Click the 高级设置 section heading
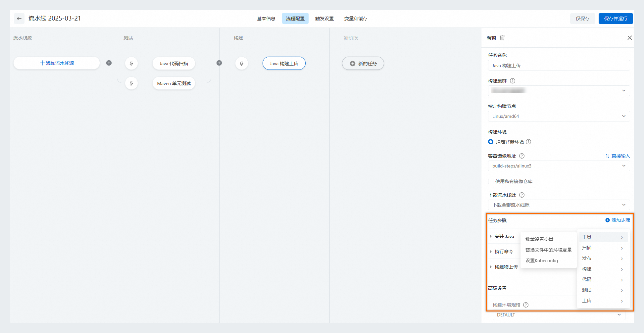This screenshot has height=333, width=644. point(497,288)
